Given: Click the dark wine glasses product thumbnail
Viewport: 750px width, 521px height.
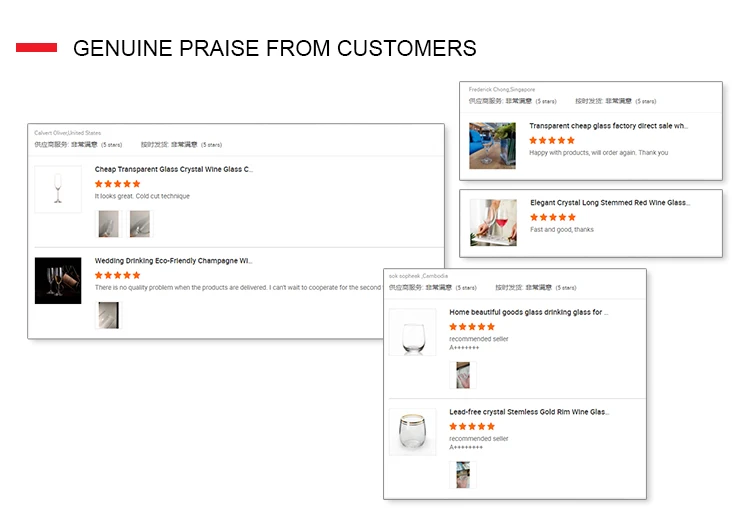Looking at the screenshot, I should pos(58,281).
